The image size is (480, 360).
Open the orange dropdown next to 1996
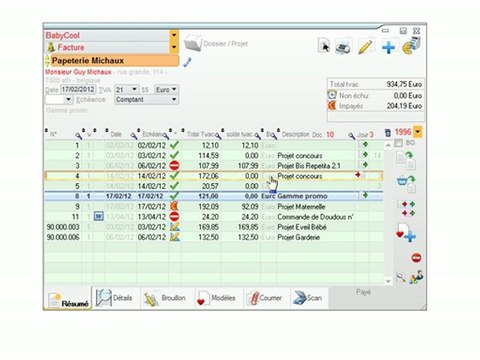(x=417, y=132)
